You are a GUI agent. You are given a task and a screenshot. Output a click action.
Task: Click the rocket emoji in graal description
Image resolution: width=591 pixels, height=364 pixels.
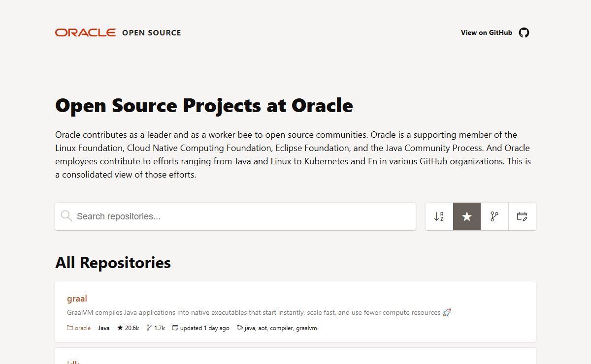pos(447,312)
